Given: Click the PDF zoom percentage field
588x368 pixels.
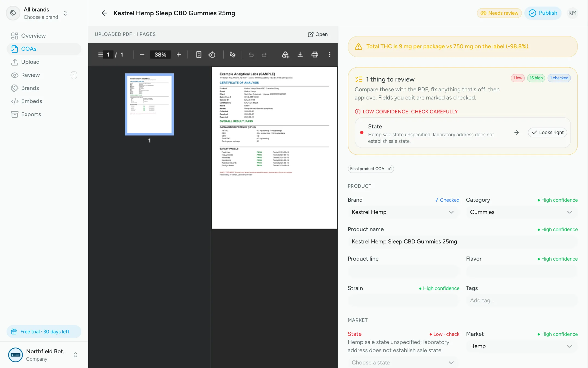Looking at the screenshot, I should 160,55.
